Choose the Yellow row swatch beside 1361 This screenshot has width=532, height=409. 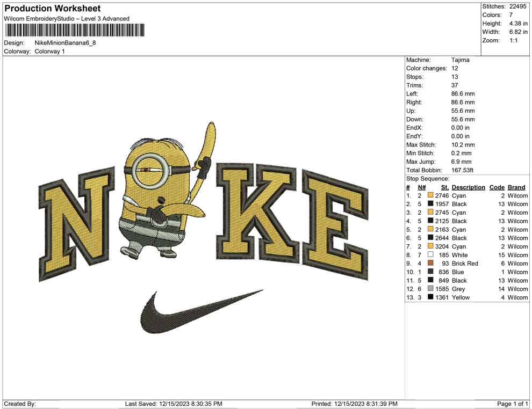tap(430, 297)
